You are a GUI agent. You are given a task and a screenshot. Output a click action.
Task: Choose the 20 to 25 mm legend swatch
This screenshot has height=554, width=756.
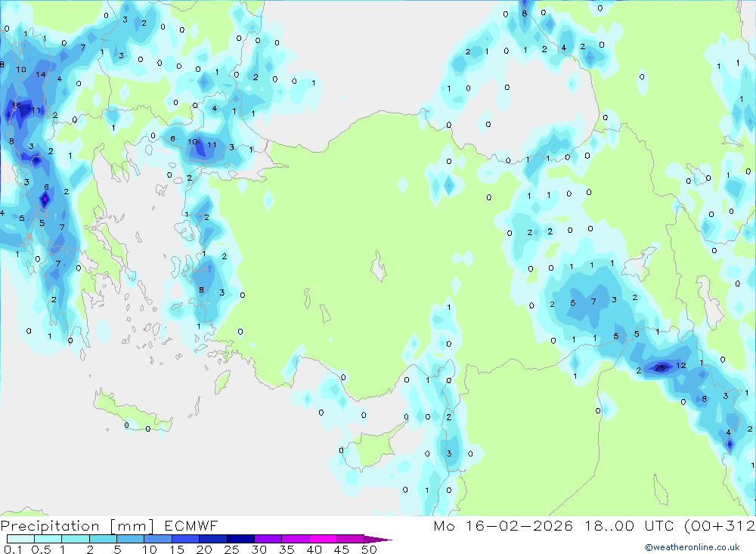[213, 539]
